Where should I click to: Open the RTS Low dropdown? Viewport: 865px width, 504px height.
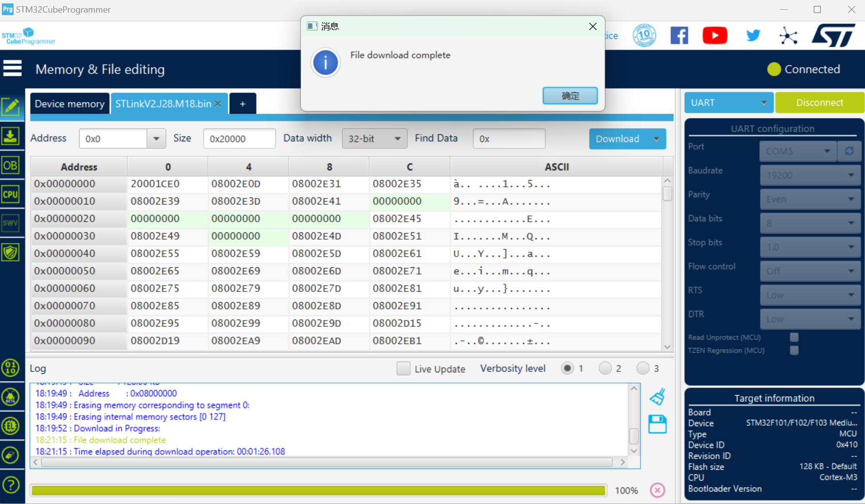pyautogui.click(x=810, y=295)
